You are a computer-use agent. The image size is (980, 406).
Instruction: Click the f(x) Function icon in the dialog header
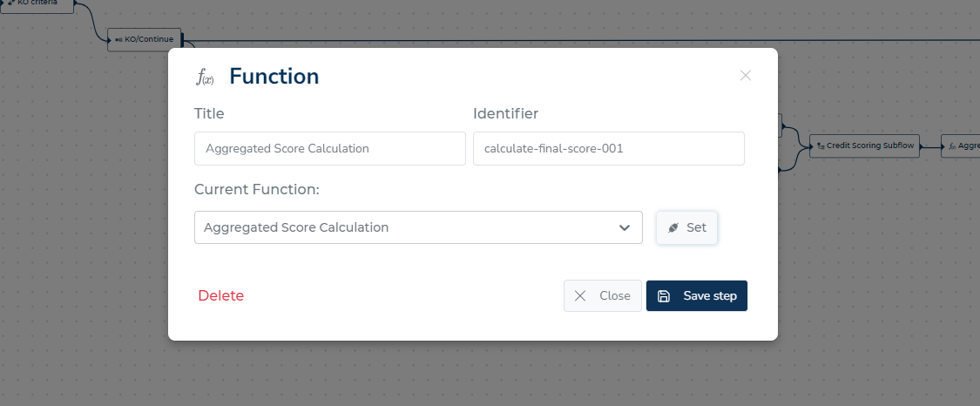(x=206, y=78)
